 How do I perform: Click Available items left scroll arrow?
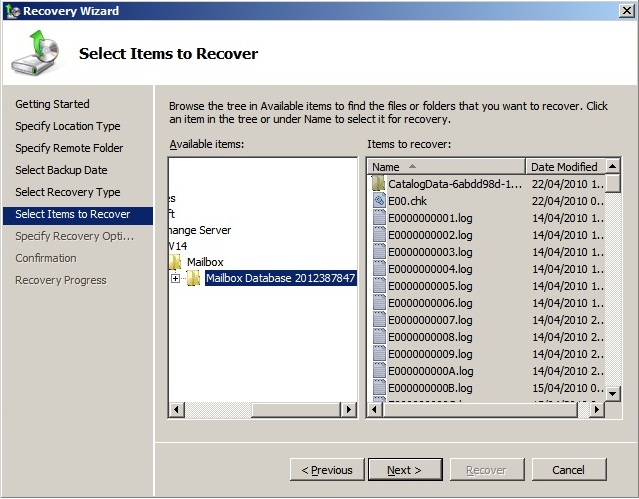[x=176, y=409]
